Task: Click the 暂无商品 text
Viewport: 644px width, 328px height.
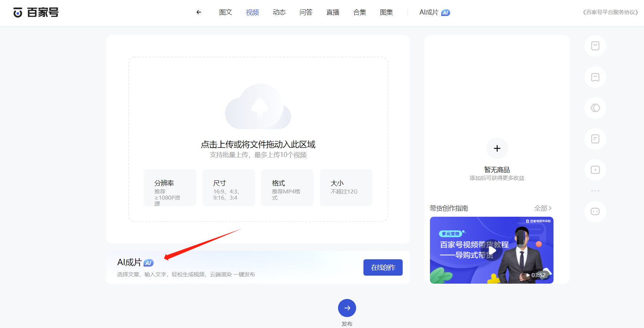Action: pos(497,170)
